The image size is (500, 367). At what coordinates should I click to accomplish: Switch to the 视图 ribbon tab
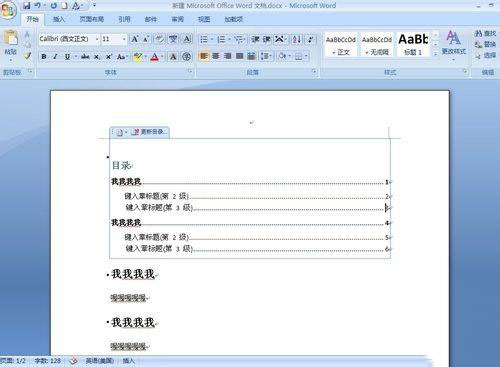204,19
